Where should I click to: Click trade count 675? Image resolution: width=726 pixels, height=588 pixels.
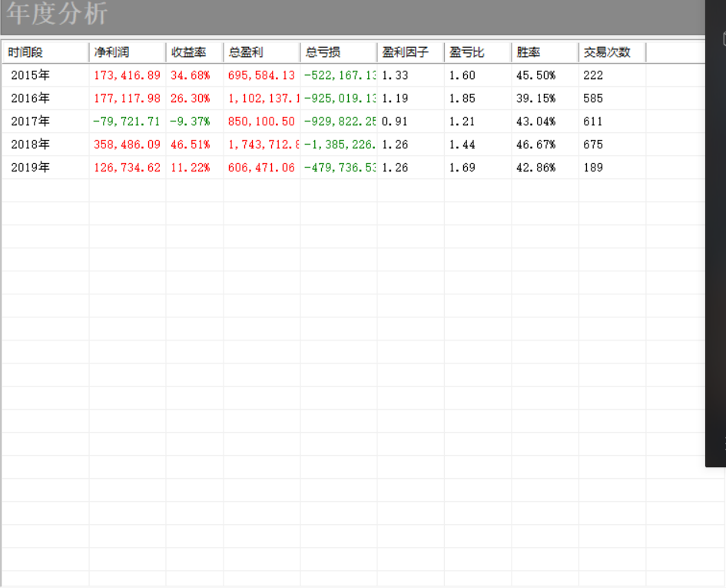(593, 145)
